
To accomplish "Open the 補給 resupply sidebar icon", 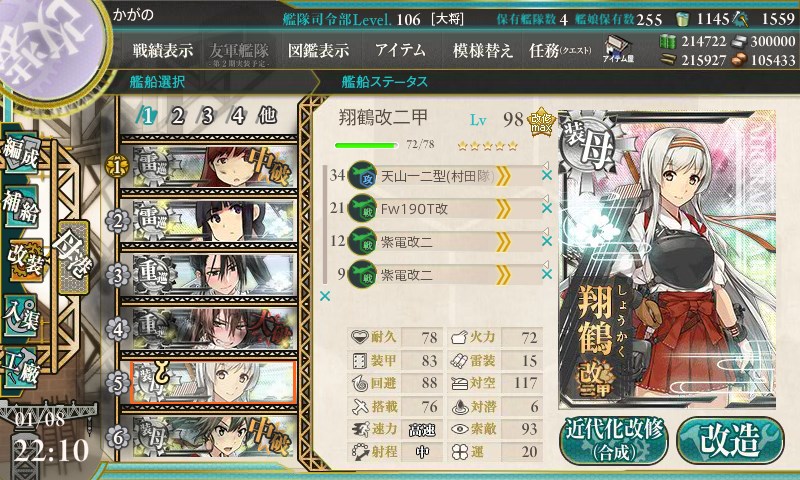I will pos(21,206).
